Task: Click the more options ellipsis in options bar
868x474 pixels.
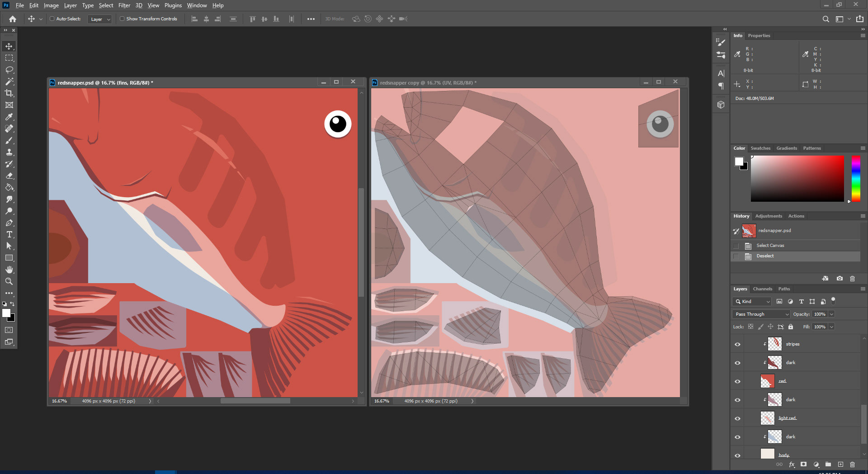Action: pos(311,19)
